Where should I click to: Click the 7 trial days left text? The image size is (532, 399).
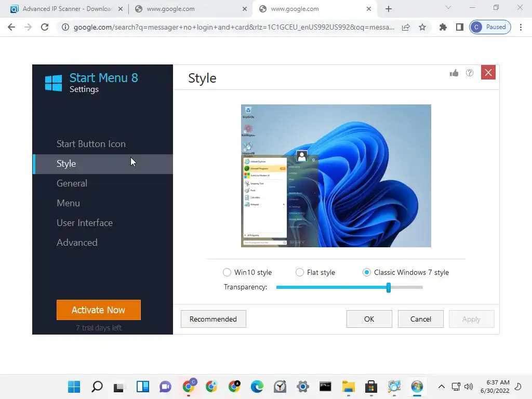click(98, 328)
